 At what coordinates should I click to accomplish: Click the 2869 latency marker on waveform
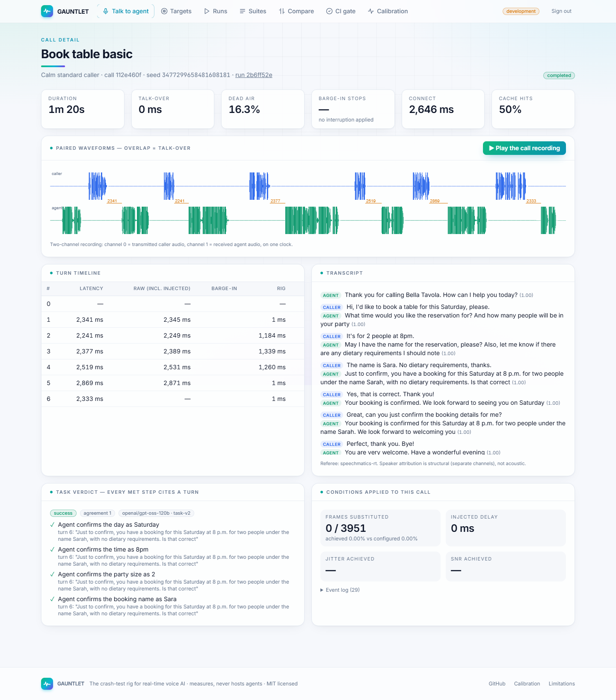(x=435, y=201)
